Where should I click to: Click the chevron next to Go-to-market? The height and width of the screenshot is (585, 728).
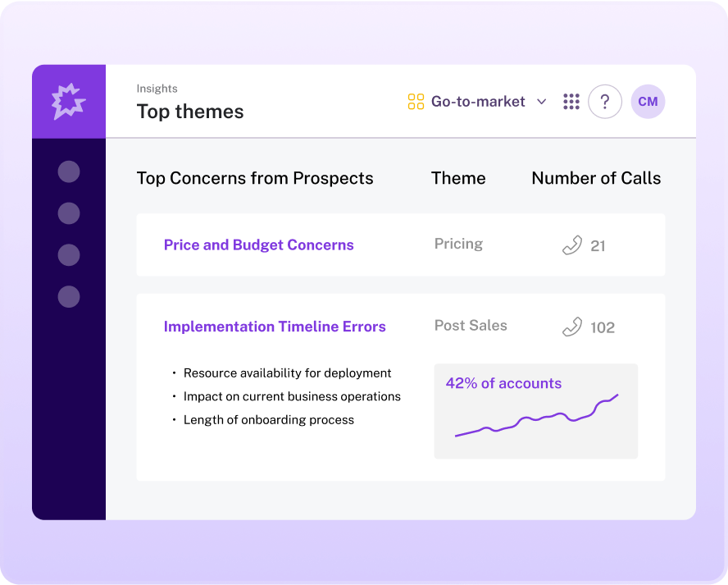541,102
